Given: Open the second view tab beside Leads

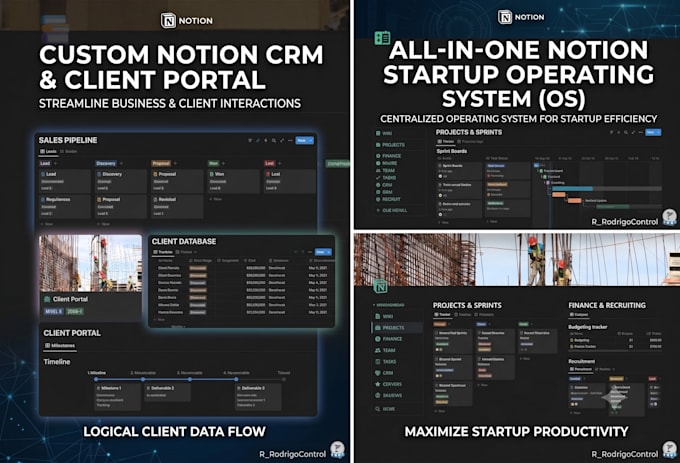Looking at the screenshot, I should coord(69,151).
